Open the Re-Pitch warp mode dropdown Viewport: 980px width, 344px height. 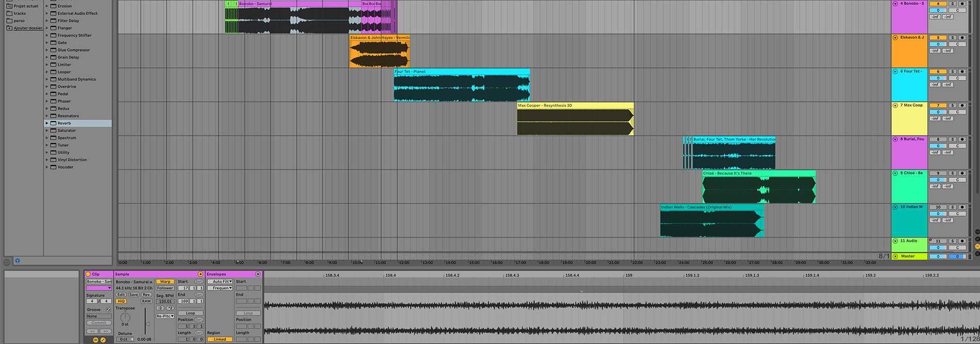pos(165,316)
